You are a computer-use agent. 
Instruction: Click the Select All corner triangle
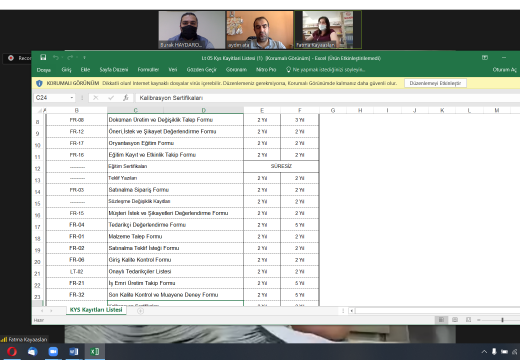click(39, 110)
